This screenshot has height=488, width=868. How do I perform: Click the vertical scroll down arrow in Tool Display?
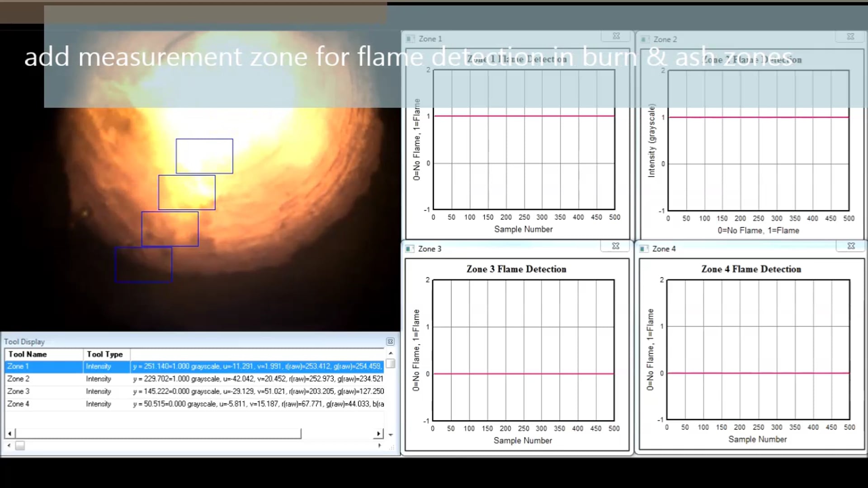point(391,435)
